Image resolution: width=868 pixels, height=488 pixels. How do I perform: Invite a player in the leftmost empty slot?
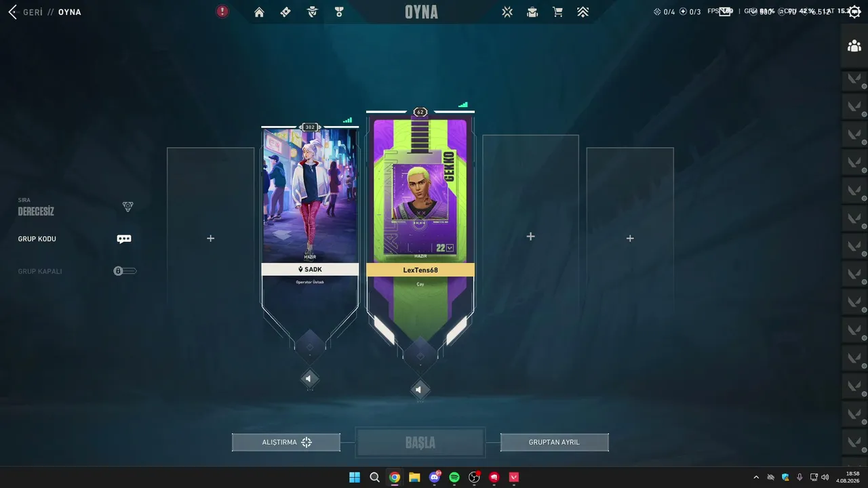tap(210, 239)
